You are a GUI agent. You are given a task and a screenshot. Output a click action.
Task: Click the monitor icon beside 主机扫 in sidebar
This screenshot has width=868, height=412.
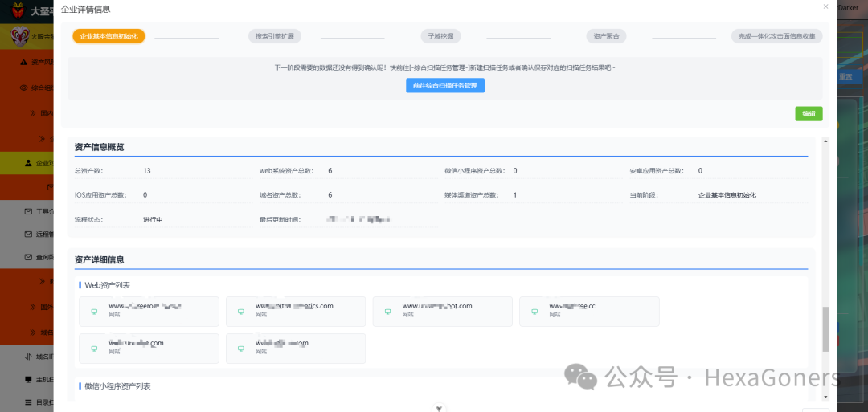(x=28, y=379)
